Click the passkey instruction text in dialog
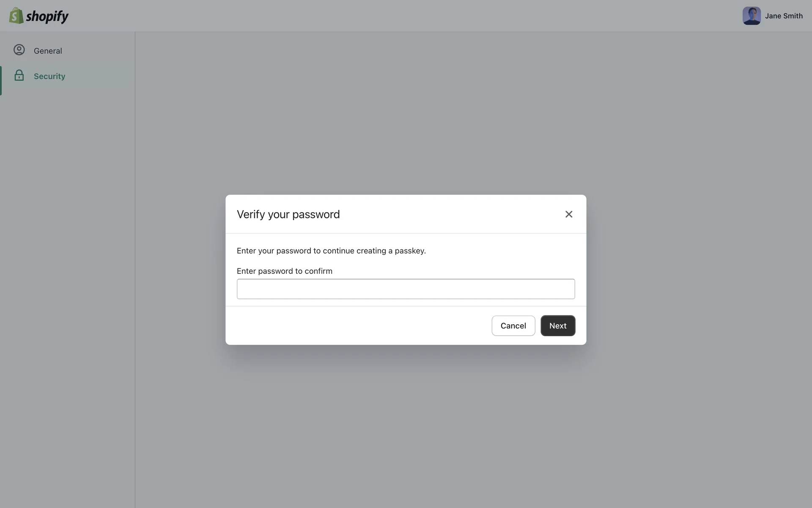Image resolution: width=812 pixels, height=508 pixels. pos(331,251)
